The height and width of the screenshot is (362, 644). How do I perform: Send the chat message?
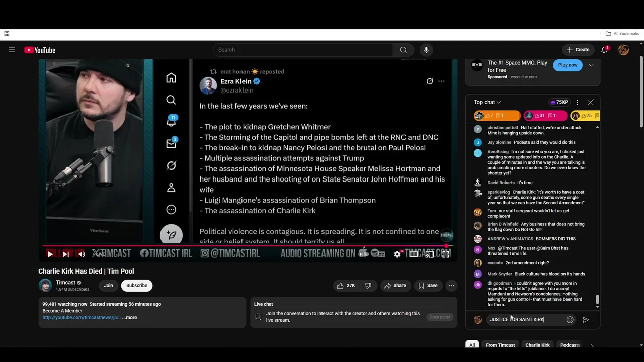click(x=586, y=319)
